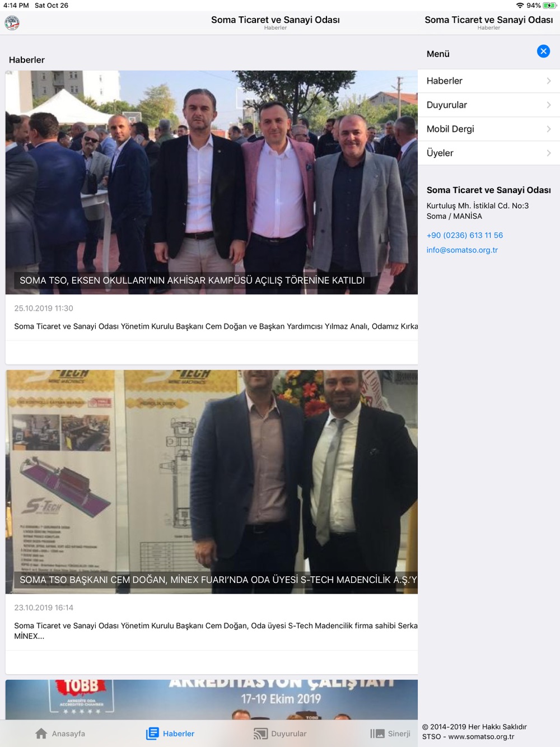Open the TOBB Akreditasyon Çalıştayı banner
The width and height of the screenshot is (560, 747).
point(212,699)
